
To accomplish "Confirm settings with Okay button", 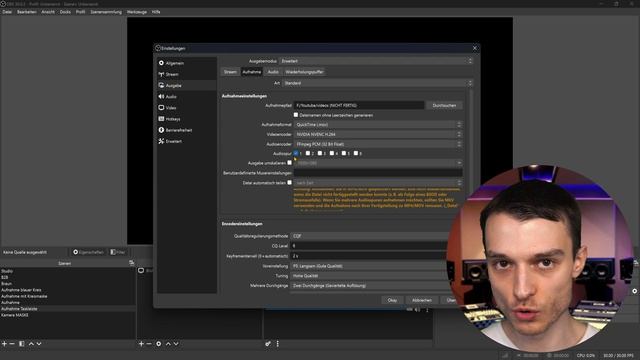I will pos(392,300).
